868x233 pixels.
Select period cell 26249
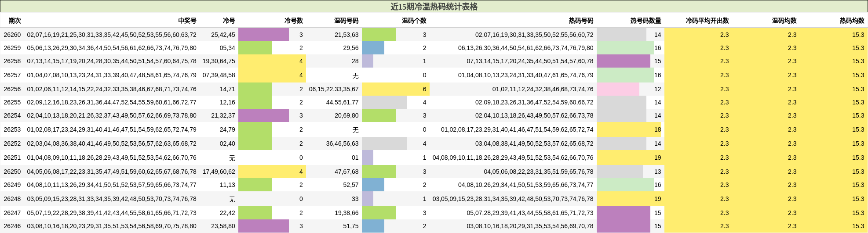coord(12,185)
